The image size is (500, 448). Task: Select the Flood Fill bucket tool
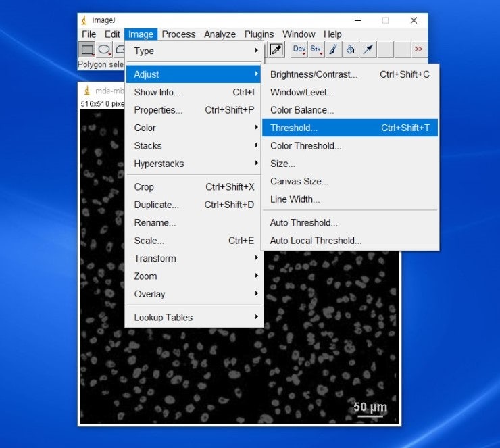351,49
